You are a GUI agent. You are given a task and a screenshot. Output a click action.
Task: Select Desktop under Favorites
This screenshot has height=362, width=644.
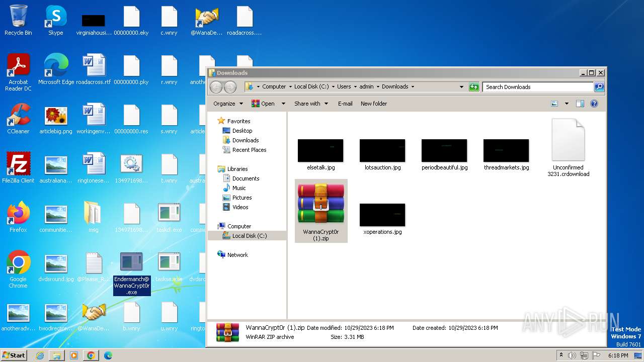(242, 131)
